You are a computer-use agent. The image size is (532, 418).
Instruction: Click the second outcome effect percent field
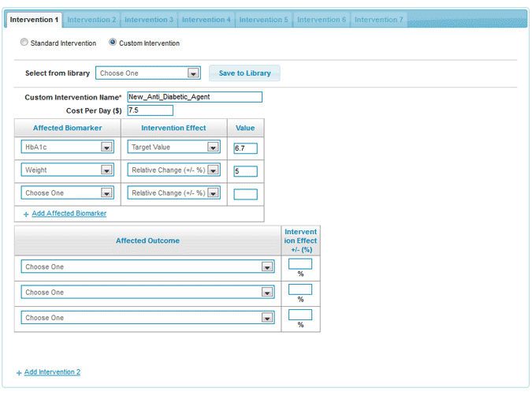(300, 289)
